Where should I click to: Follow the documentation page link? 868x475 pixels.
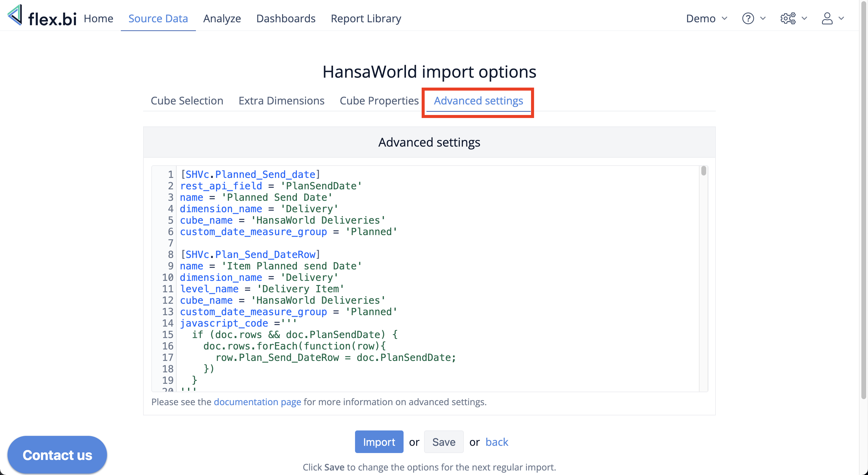tap(257, 402)
